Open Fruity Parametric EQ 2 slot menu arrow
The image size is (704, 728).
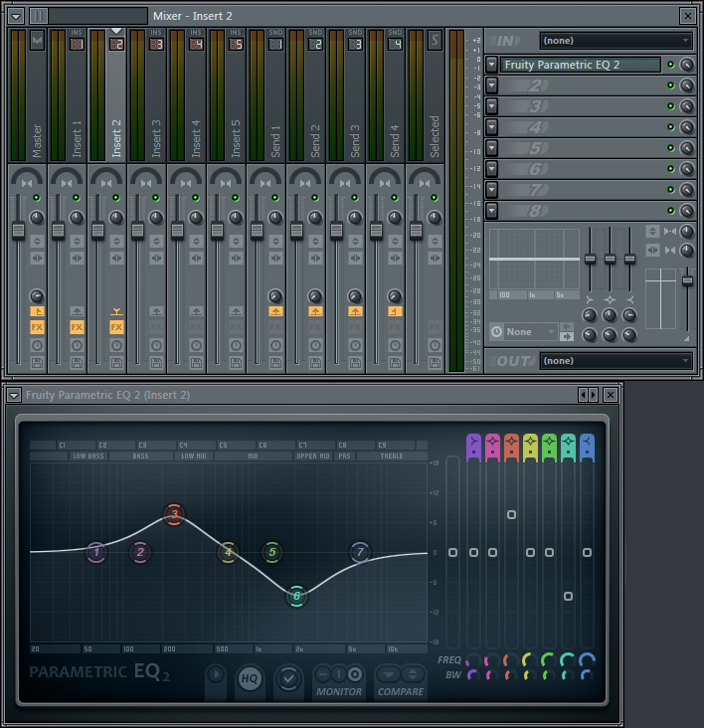click(x=492, y=65)
